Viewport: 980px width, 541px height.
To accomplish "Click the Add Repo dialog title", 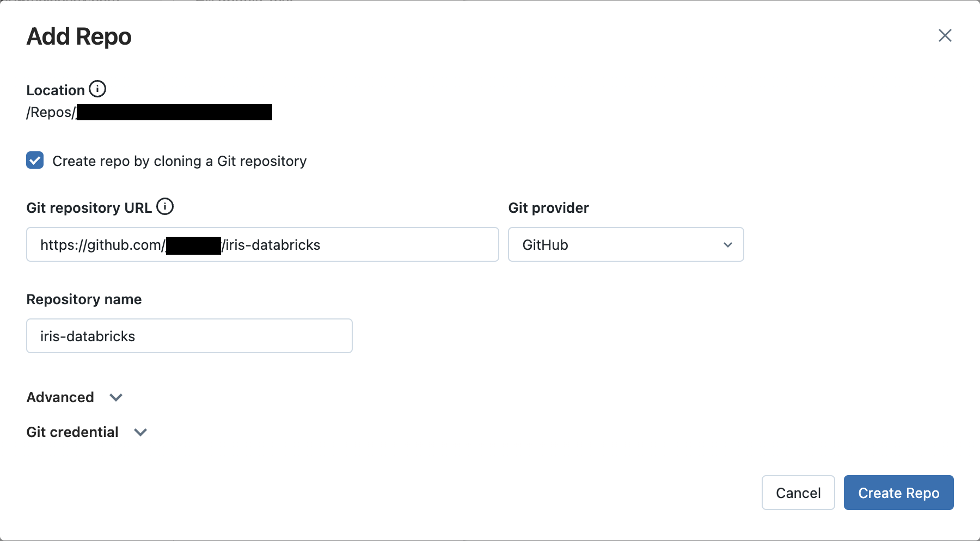I will [x=78, y=36].
